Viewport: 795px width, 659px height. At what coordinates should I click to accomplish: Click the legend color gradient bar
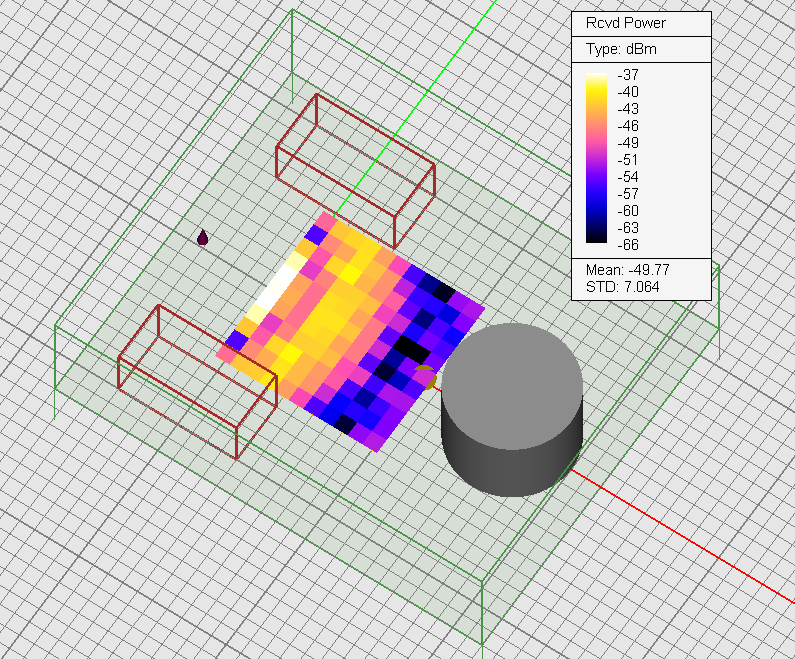click(597, 158)
